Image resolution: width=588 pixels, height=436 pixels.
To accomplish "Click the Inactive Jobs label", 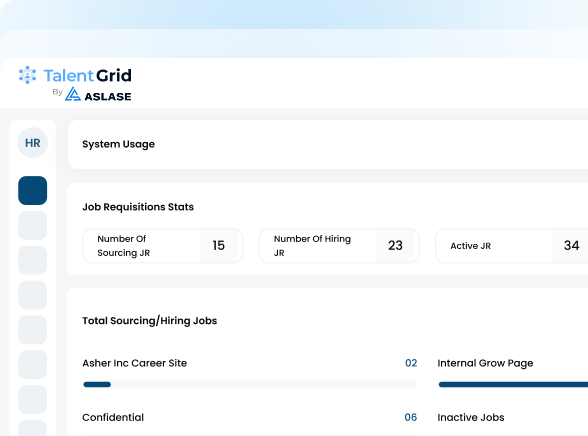I will tap(471, 418).
